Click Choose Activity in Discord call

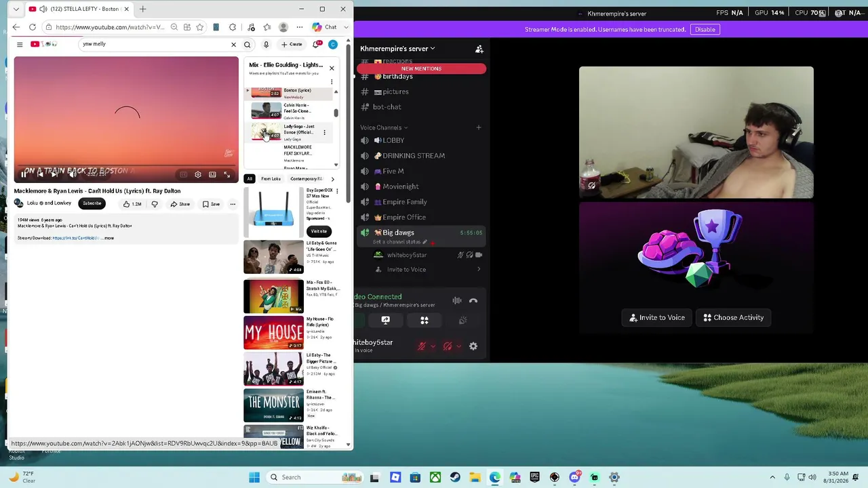click(733, 317)
